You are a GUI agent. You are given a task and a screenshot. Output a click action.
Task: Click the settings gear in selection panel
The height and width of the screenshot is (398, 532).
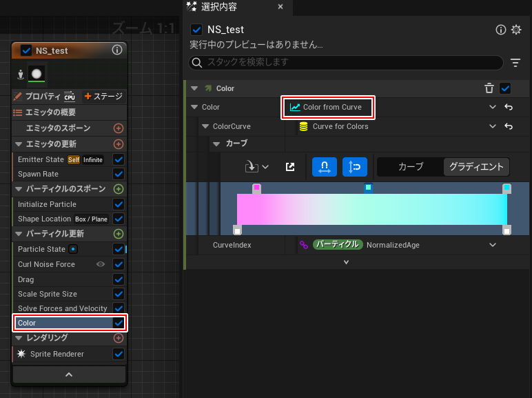pyautogui.click(x=516, y=30)
